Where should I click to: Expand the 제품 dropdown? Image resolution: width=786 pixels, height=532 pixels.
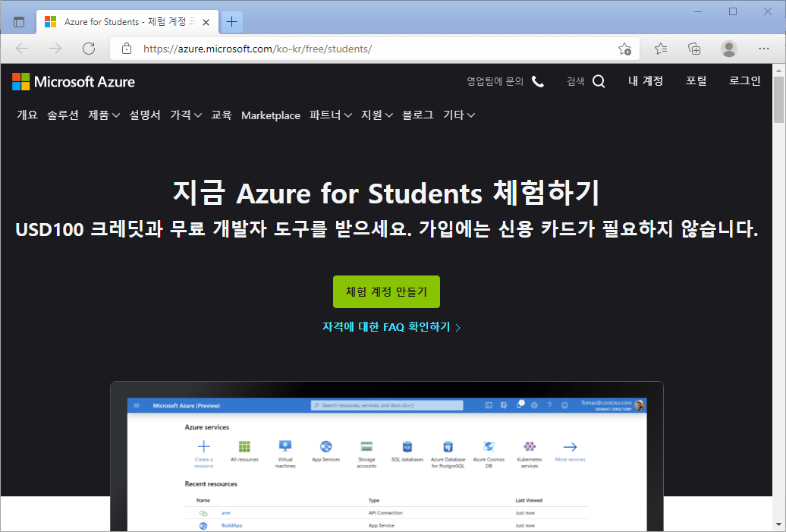104,115
